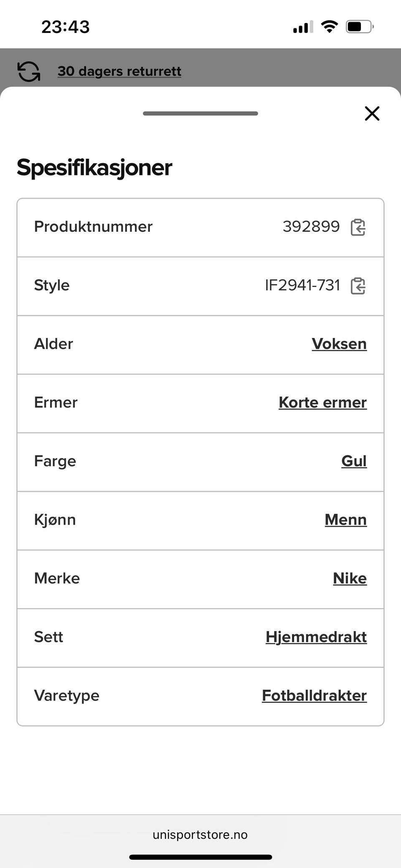Open the 30 dagers returrett link
Screen dimensions: 401x868
pyautogui.click(x=119, y=71)
